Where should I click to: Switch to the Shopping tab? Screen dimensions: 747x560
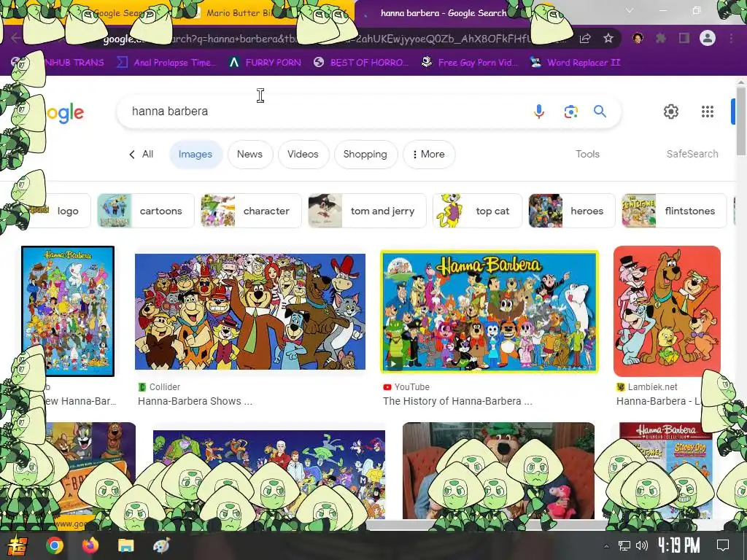tap(365, 155)
